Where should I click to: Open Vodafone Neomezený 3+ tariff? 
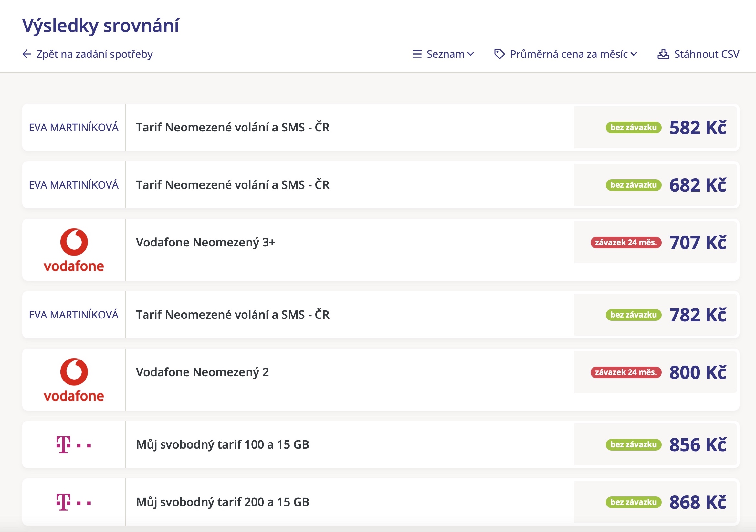(x=205, y=242)
